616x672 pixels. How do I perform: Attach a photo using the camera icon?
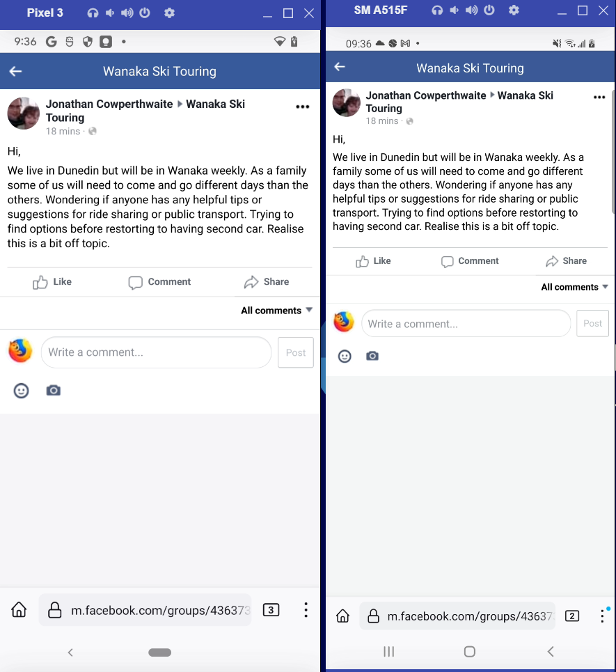pos(54,391)
